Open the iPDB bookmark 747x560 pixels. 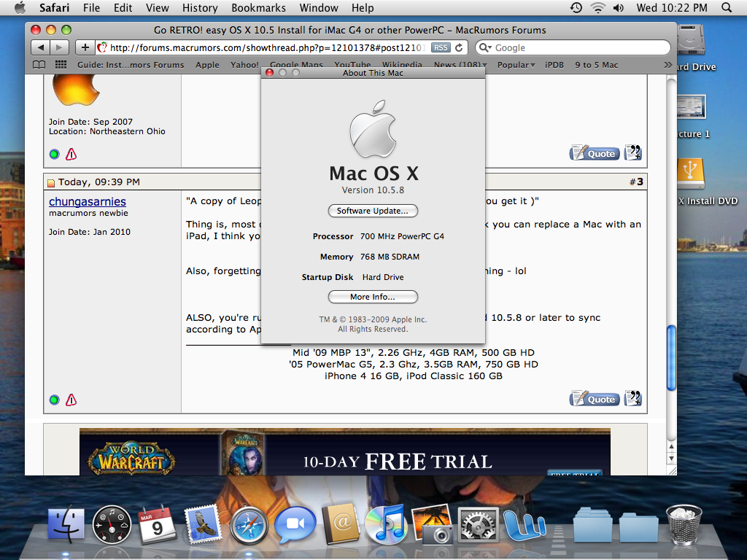tap(554, 65)
